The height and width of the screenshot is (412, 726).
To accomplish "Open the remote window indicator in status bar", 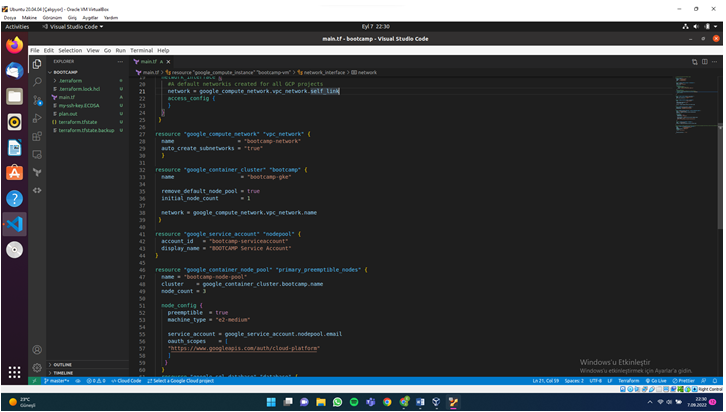I will coord(34,381).
